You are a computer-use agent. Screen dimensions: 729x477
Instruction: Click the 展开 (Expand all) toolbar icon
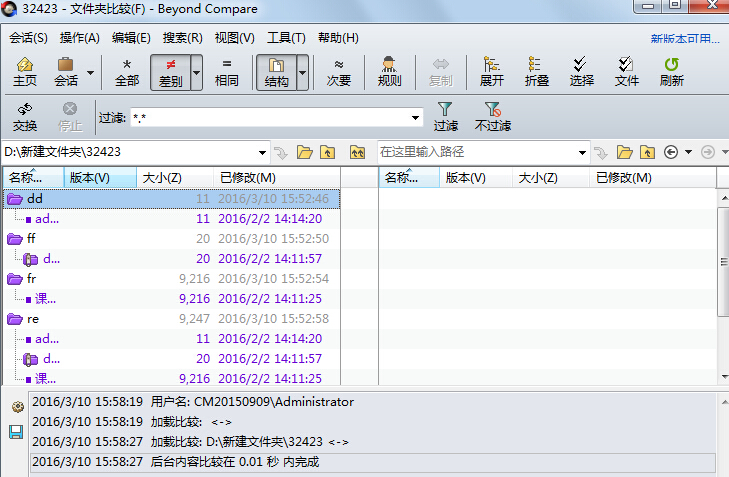(492, 72)
